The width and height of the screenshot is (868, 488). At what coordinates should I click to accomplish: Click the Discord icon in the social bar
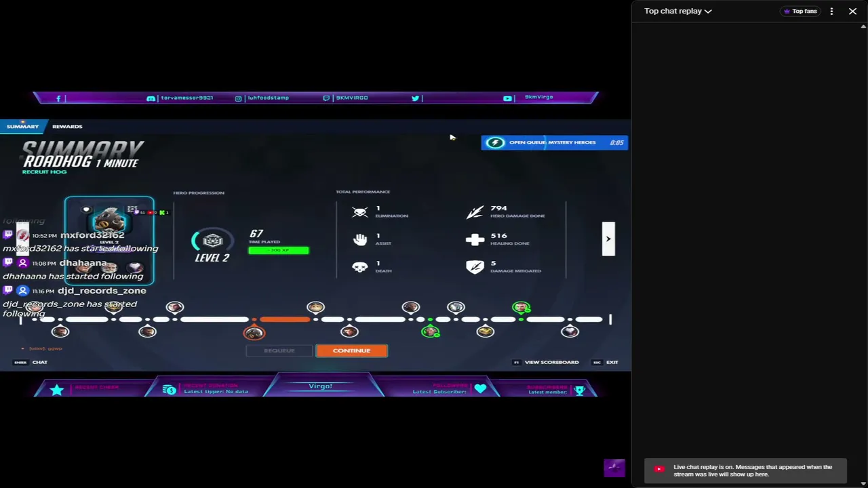pos(151,98)
